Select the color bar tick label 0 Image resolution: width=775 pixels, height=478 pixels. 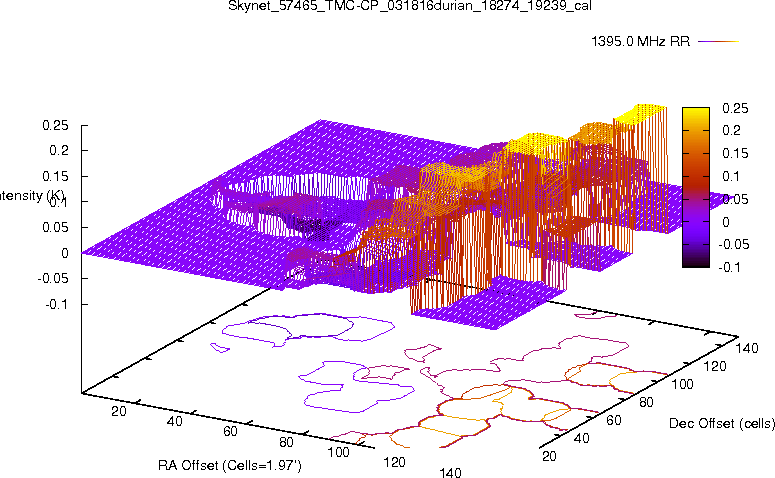(726, 222)
